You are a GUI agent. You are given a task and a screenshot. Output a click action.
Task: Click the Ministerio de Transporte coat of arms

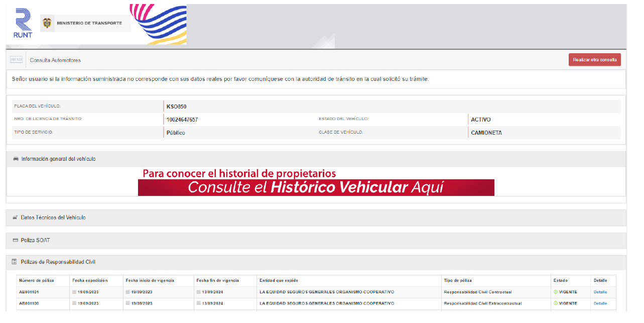point(47,23)
